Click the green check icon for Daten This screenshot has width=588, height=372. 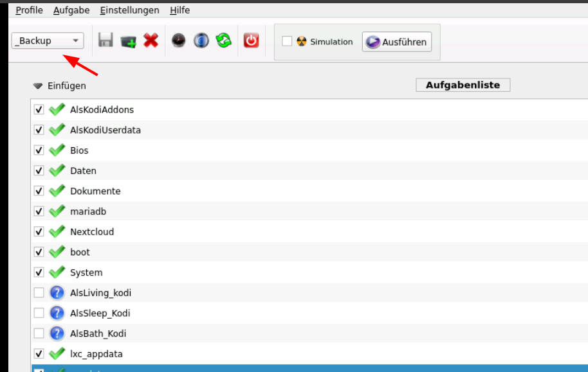click(57, 170)
